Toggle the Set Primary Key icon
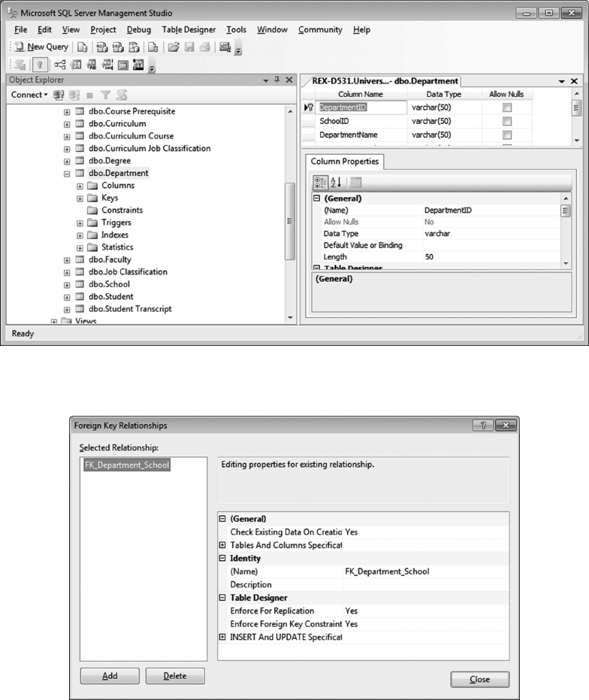The height and width of the screenshot is (700, 589). pos(40,65)
